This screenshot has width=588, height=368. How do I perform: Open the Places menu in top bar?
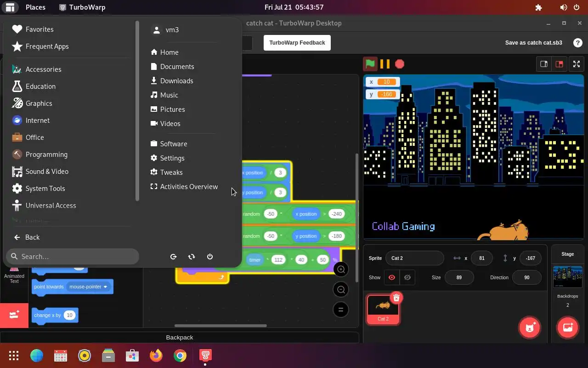coord(35,7)
